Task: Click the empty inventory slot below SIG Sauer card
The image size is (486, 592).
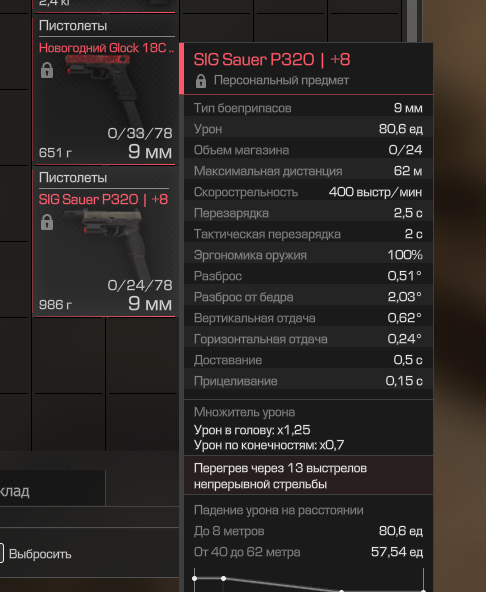Action: pos(69,355)
